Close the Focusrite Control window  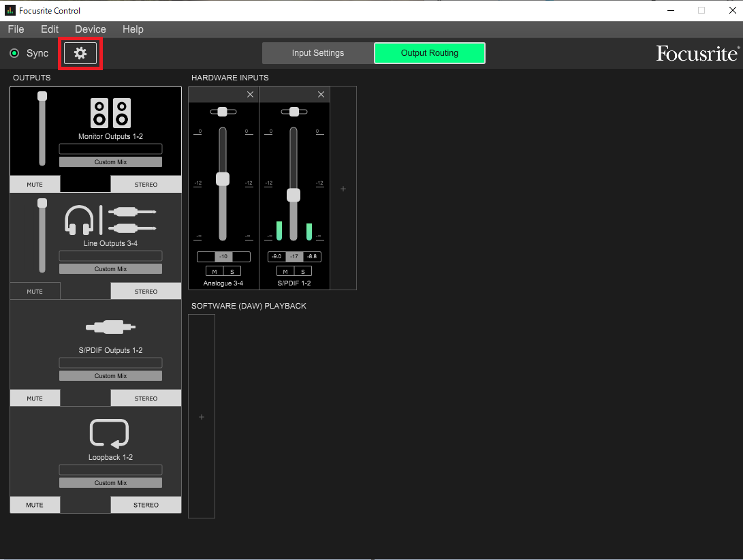(x=732, y=10)
